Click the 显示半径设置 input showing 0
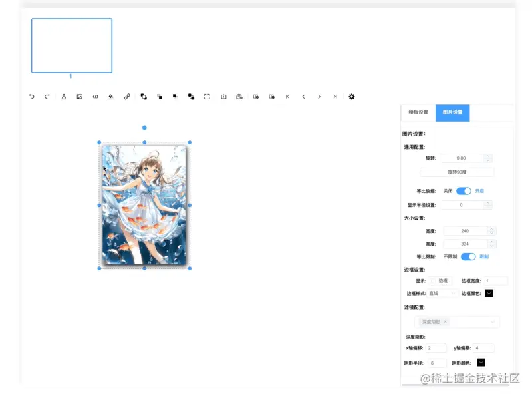532x396 pixels. 462,205
